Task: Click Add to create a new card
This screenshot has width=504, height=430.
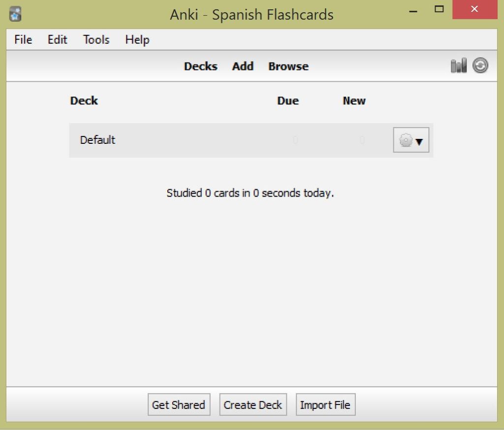Action: point(243,66)
